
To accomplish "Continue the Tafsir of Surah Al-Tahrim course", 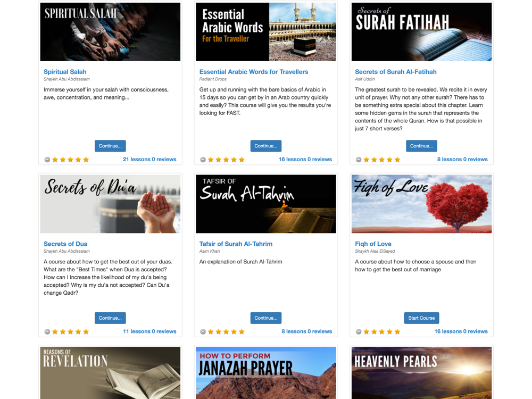I will click(266, 318).
